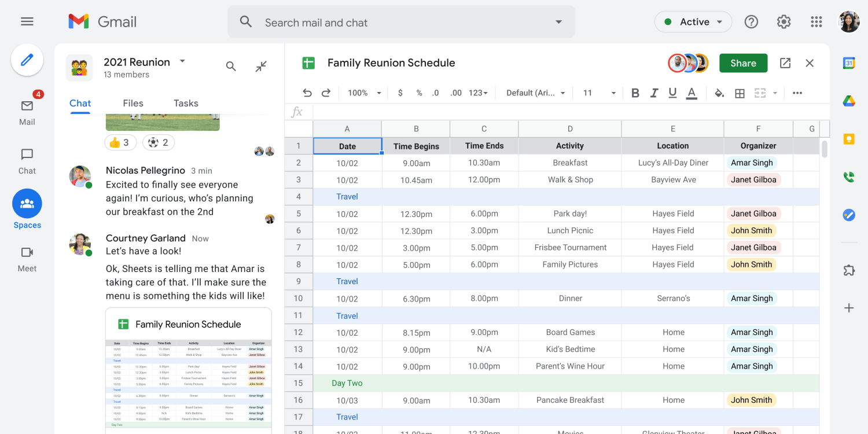Open Google Keep side panel
Viewport: 868px width, 434px height.
click(849, 139)
